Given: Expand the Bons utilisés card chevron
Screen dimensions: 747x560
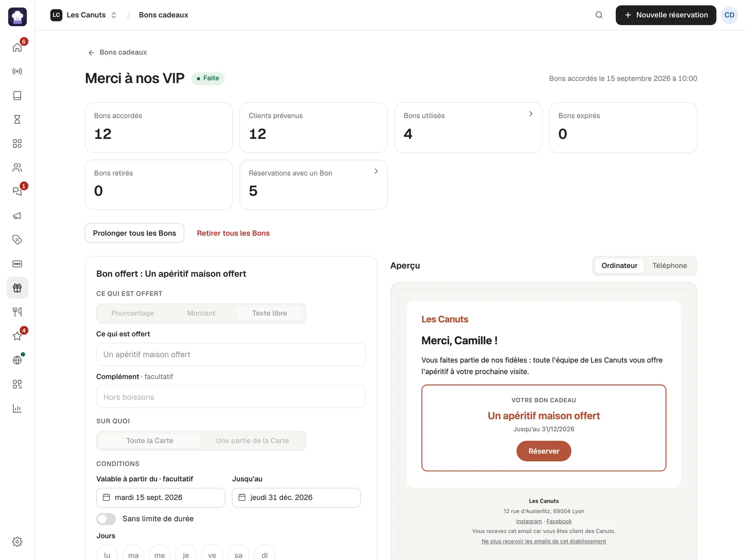Looking at the screenshot, I should 531,114.
